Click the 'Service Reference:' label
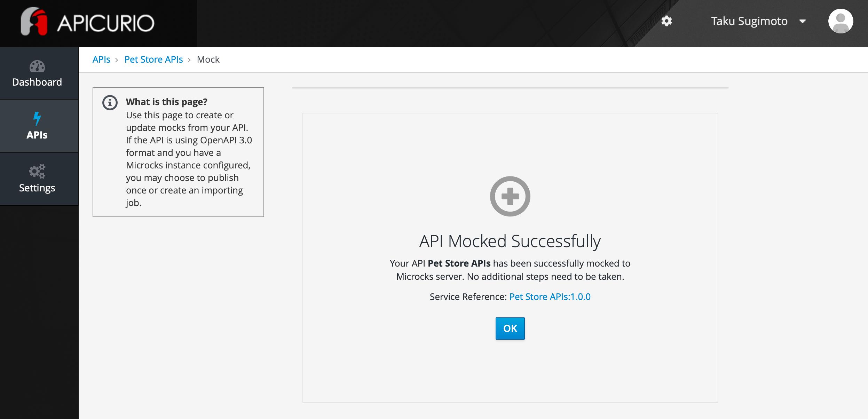The height and width of the screenshot is (419, 868). [468, 297]
